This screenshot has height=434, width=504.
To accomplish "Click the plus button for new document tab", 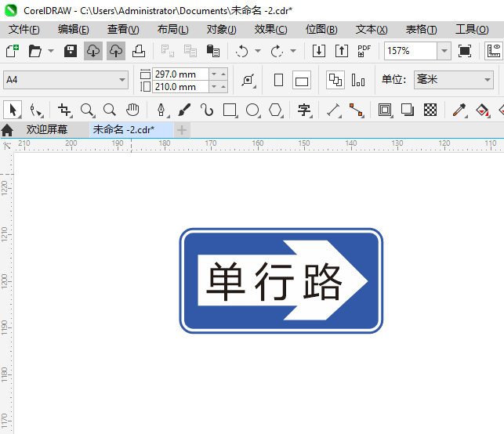I will tap(182, 130).
